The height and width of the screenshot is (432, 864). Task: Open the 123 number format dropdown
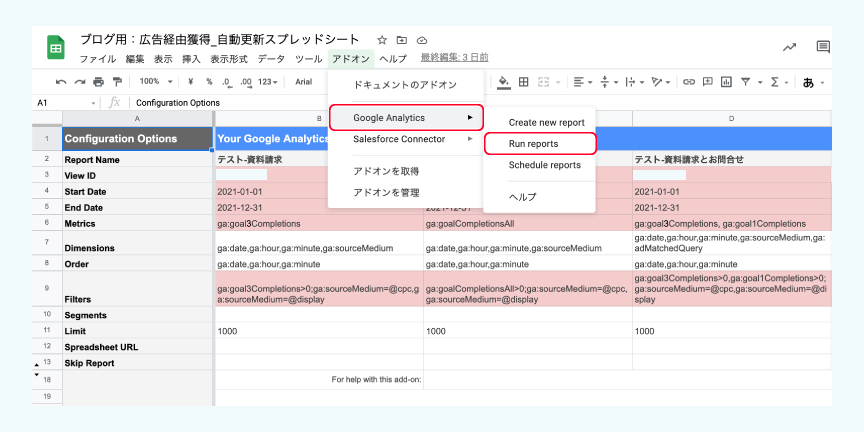(268, 82)
